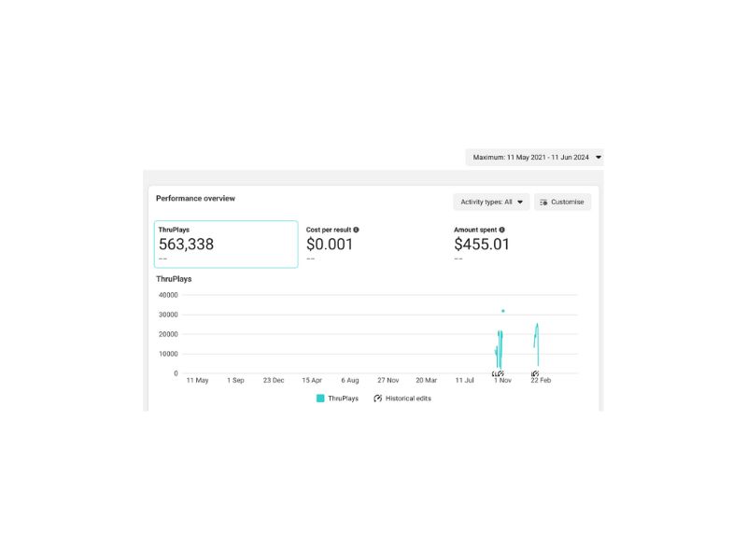Click the 6 Aug axis label
Image resolution: width=747 pixels, height=560 pixels.
349,380
